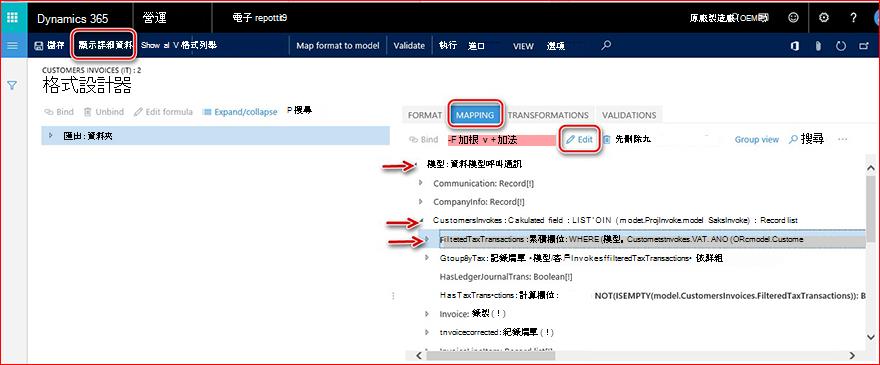Click the save (儲存) disk button
The height and width of the screenshot is (365, 880).
pyautogui.click(x=49, y=45)
